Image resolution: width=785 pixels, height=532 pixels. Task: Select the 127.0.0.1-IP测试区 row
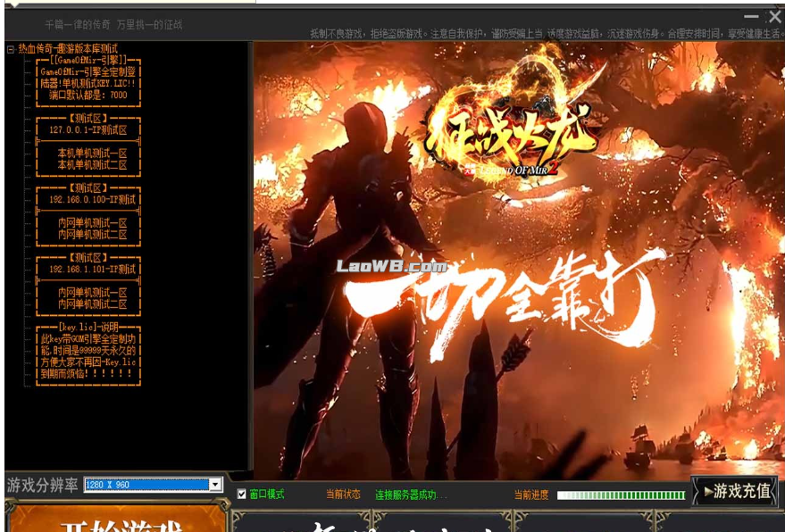(x=88, y=130)
